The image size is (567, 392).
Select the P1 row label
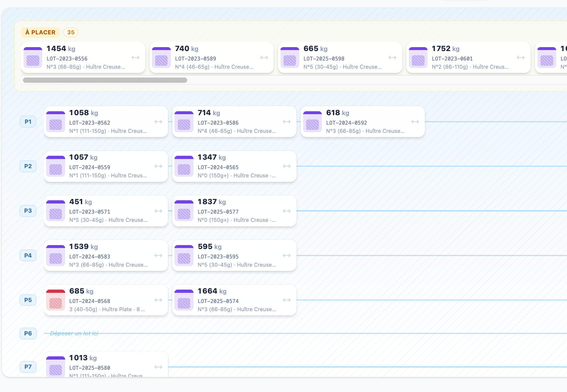(28, 122)
